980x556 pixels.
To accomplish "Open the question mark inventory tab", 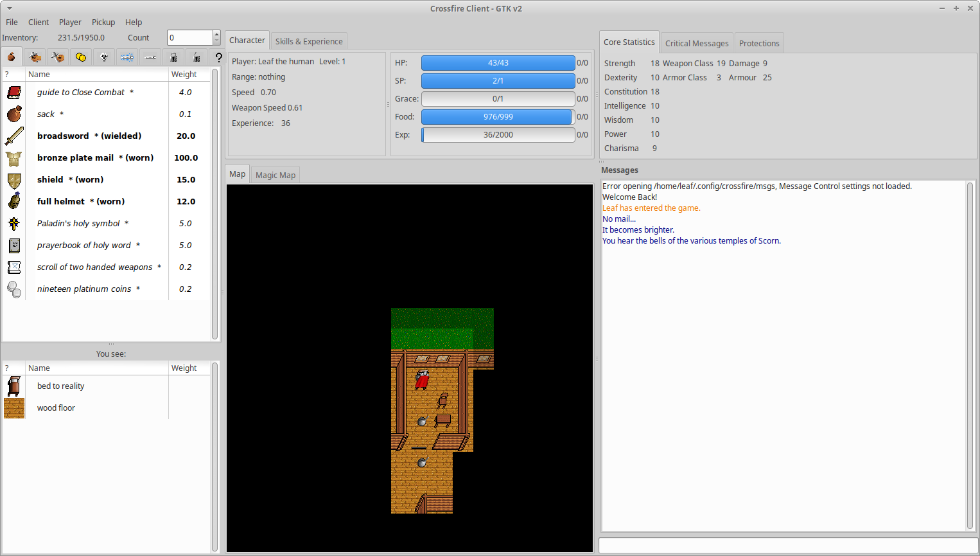I will click(218, 57).
